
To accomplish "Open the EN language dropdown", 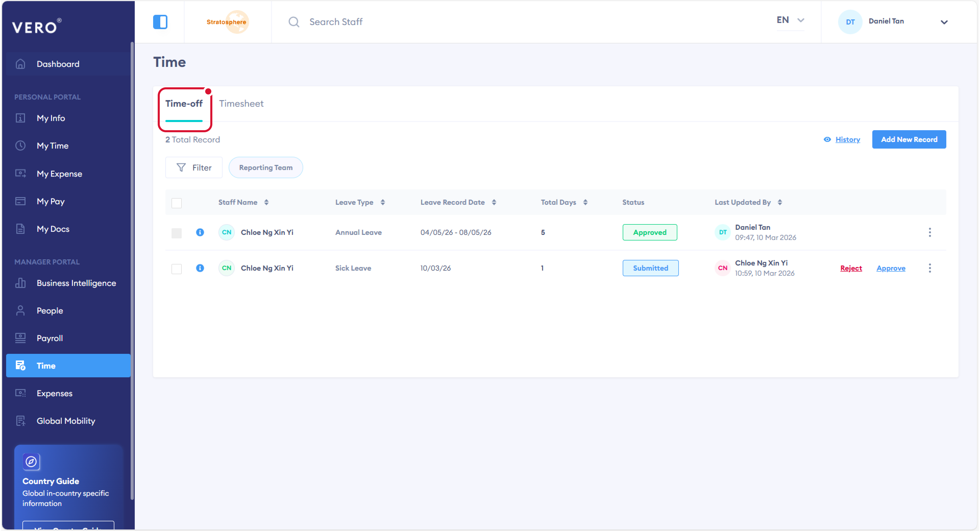I will pyautogui.click(x=790, y=20).
